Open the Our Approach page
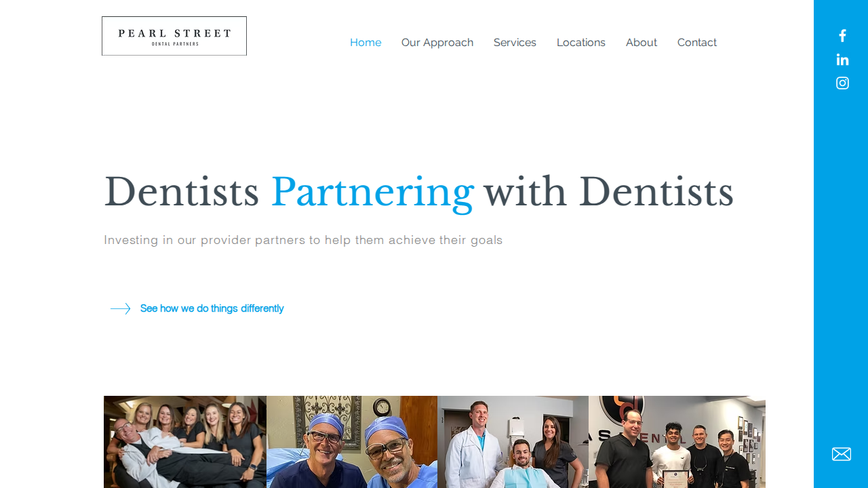The width and height of the screenshot is (868, 488). (x=437, y=43)
